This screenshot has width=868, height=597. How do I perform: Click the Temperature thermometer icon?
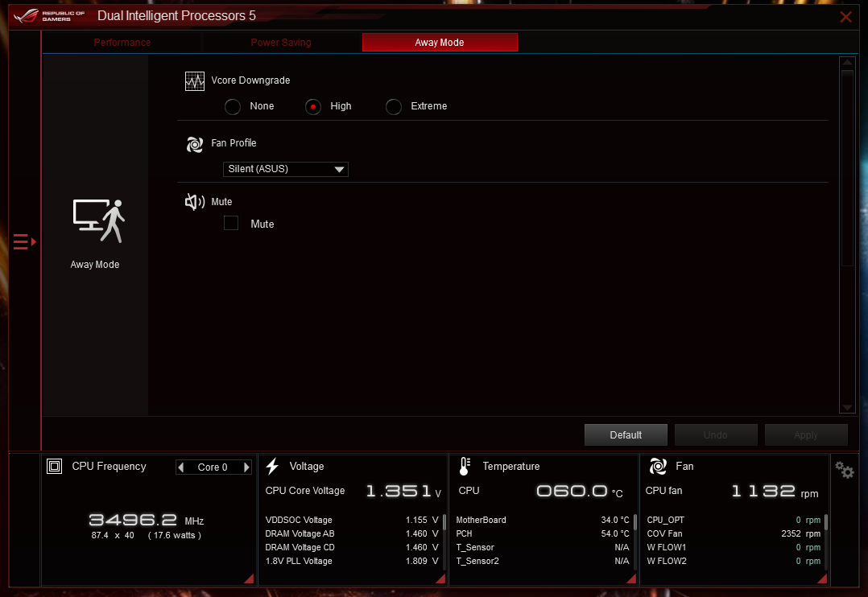(x=465, y=467)
